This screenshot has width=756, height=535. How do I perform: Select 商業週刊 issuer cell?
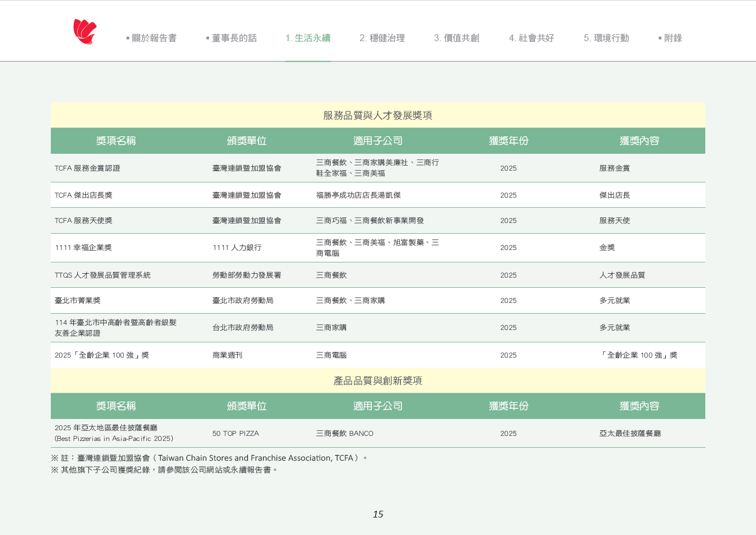coord(228,355)
